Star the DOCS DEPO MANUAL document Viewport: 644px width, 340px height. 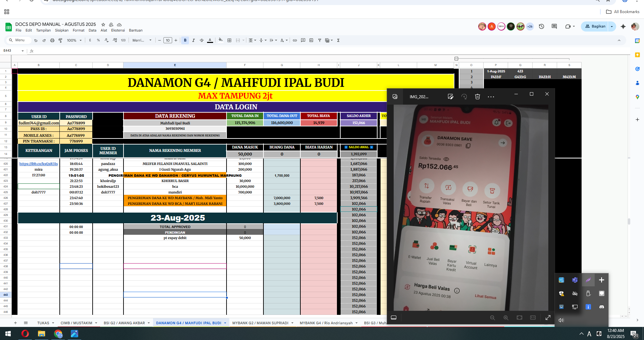pyautogui.click(x=103, y=24)
